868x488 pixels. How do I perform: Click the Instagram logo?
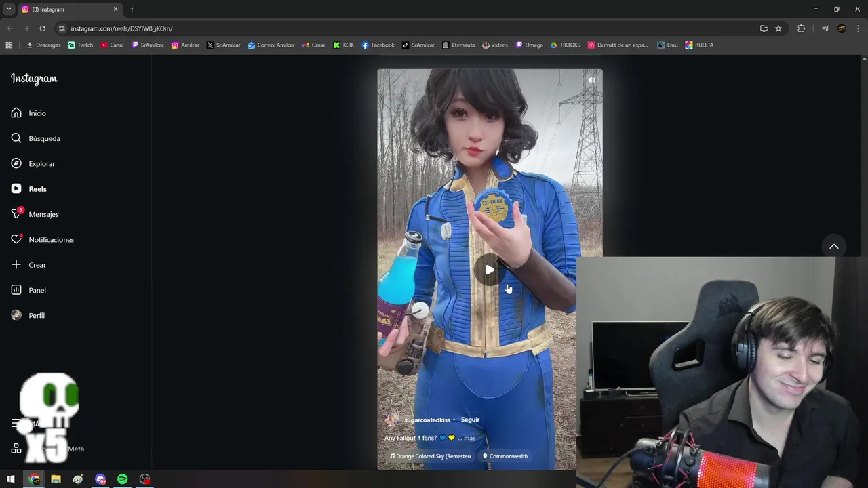coord(34,79)
